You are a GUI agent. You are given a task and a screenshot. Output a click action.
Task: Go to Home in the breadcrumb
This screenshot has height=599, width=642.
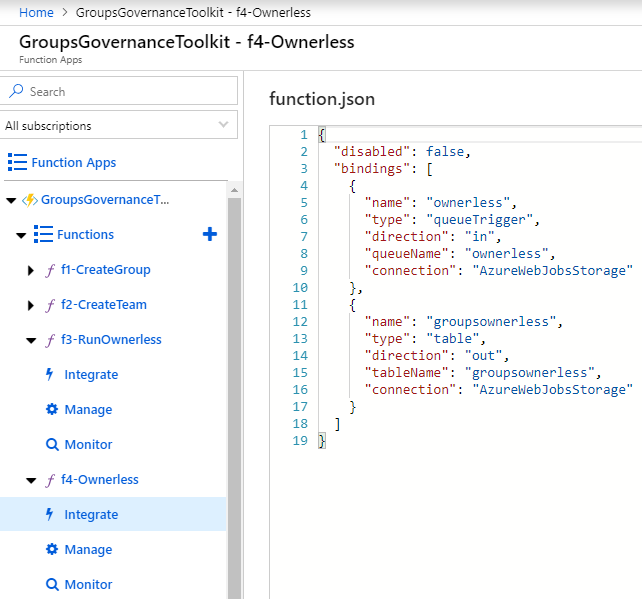(x=36, y=12)
